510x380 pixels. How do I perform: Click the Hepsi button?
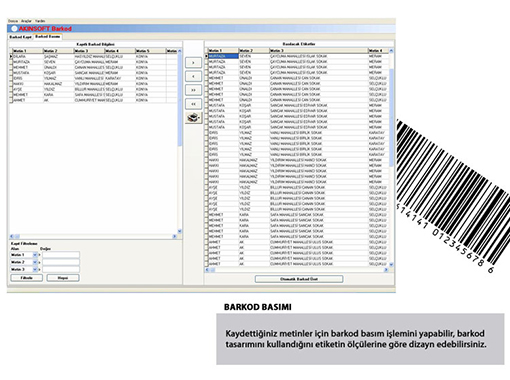click(63, 278)
